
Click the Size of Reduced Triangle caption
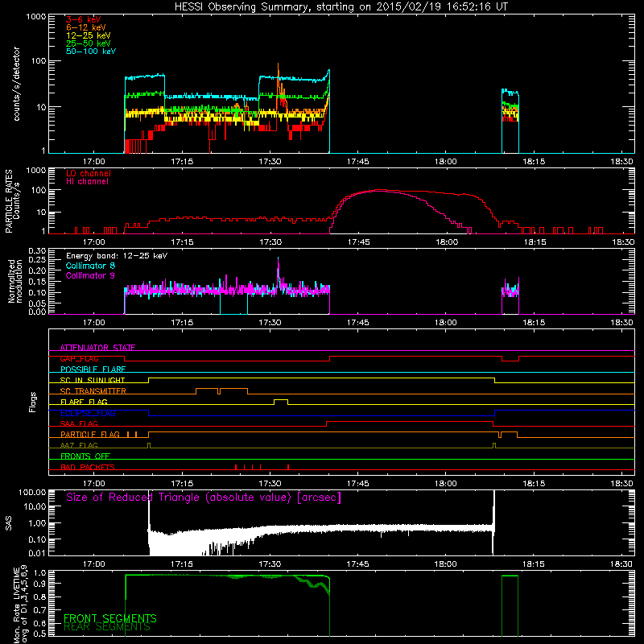point(204,497)
